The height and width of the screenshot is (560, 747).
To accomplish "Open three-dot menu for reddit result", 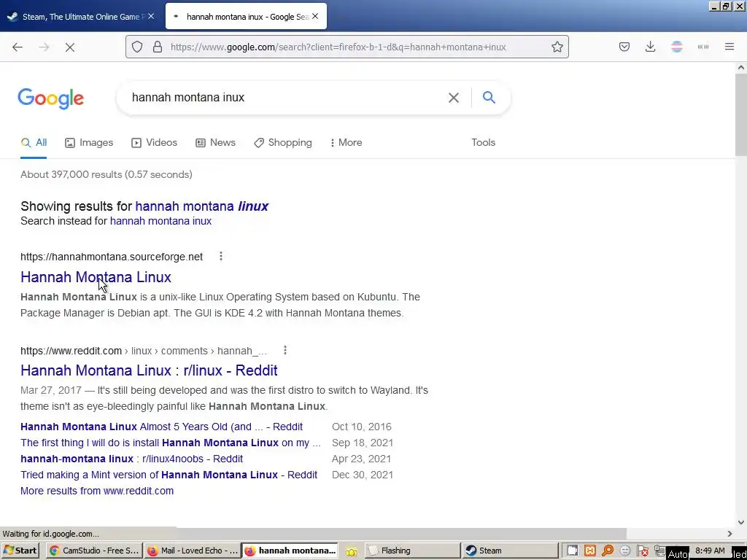I will (285, 351).
